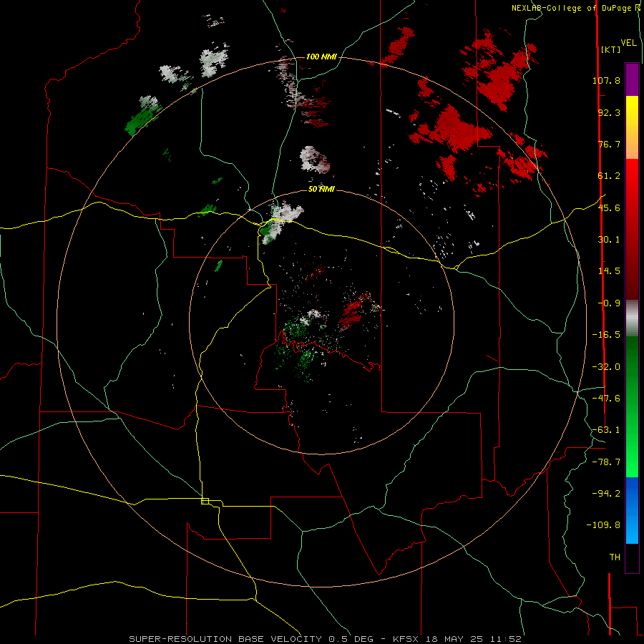The width and height of the screenshot is (644, 644).
Task: Select the -63.1 legend value
Action: (606, 430)
